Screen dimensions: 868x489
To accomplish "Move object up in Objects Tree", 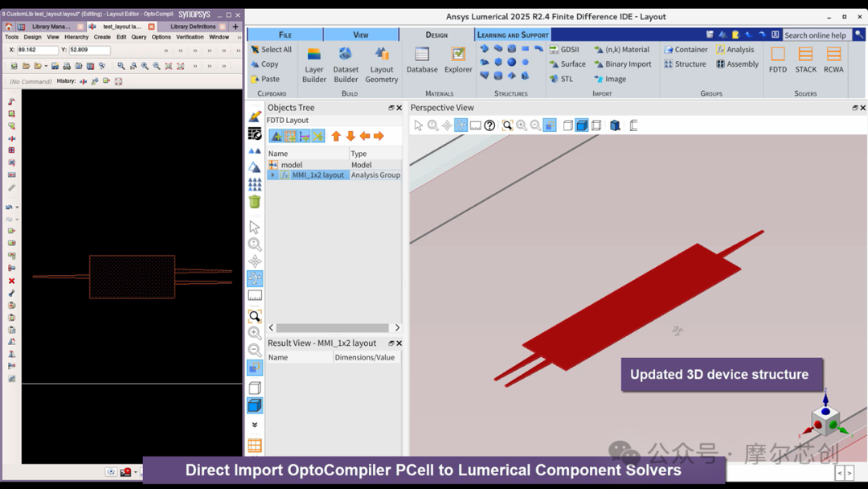I will point(336,136).
